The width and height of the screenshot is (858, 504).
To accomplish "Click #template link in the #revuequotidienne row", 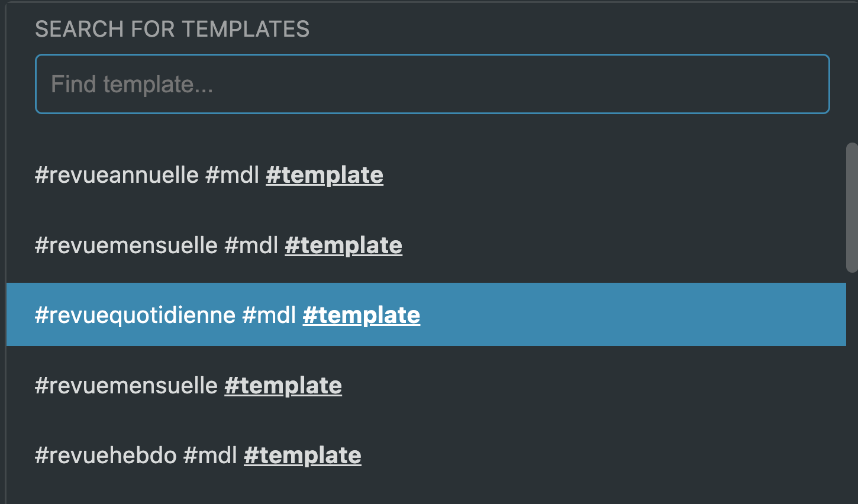I will pos(362,315).
